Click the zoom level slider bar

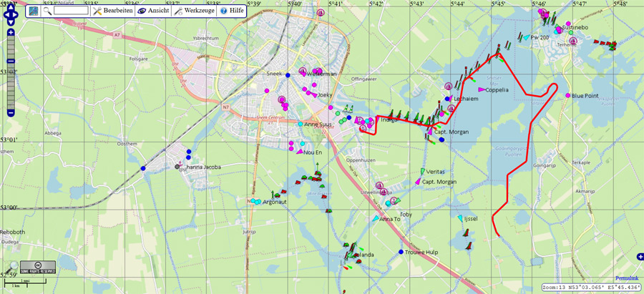(x=11, y=72)
